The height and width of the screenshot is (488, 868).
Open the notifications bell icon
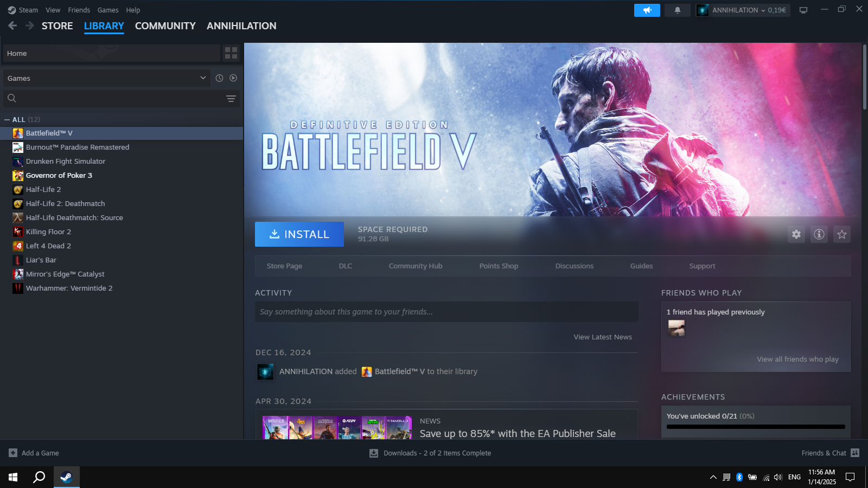(677, 10)
